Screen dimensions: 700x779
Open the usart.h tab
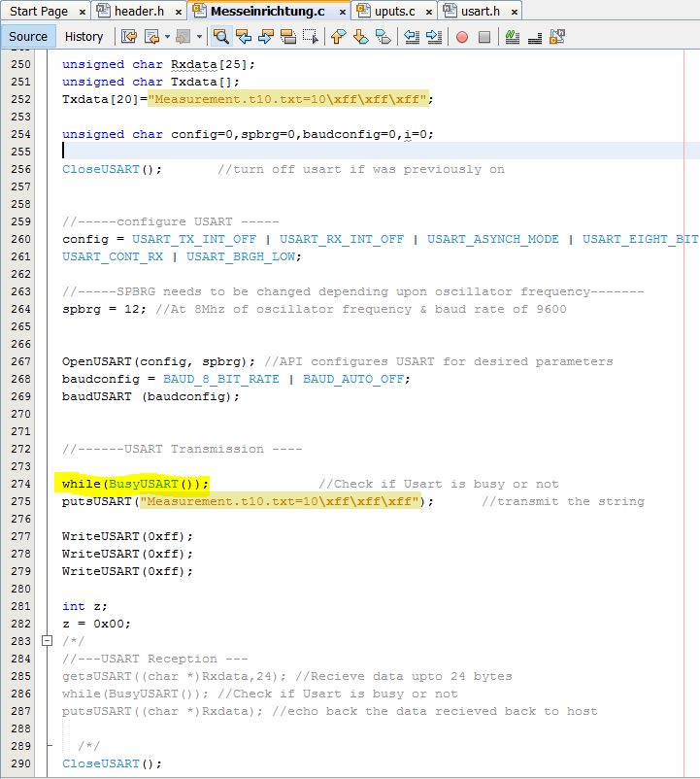[481, 11]
